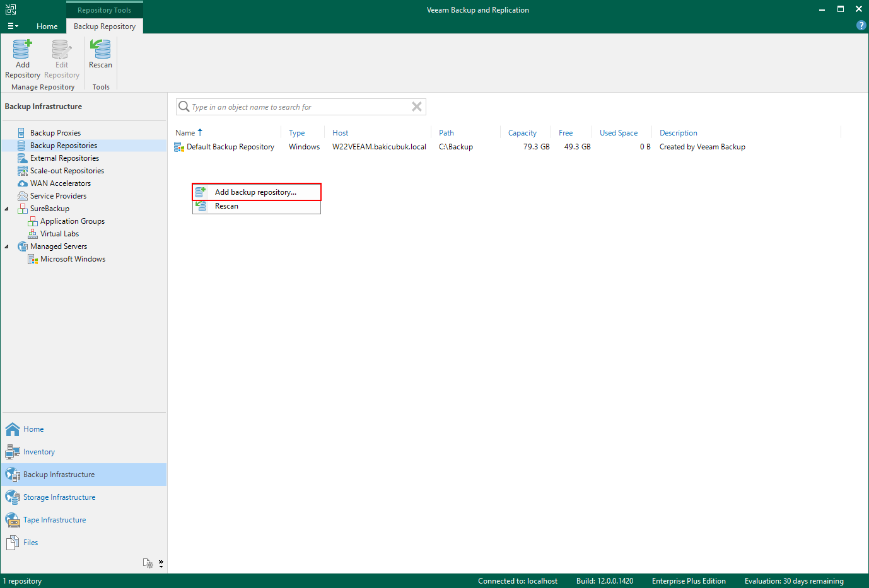This screenshot has height=588, width=869.
Task: Click Connected to: localhost status entry
Action: click(518, 581)
